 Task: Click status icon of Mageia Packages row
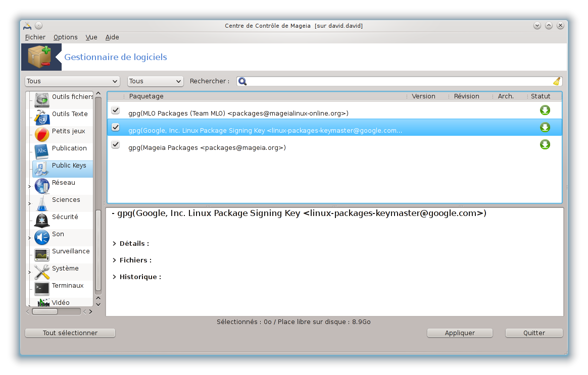point(545,144)
